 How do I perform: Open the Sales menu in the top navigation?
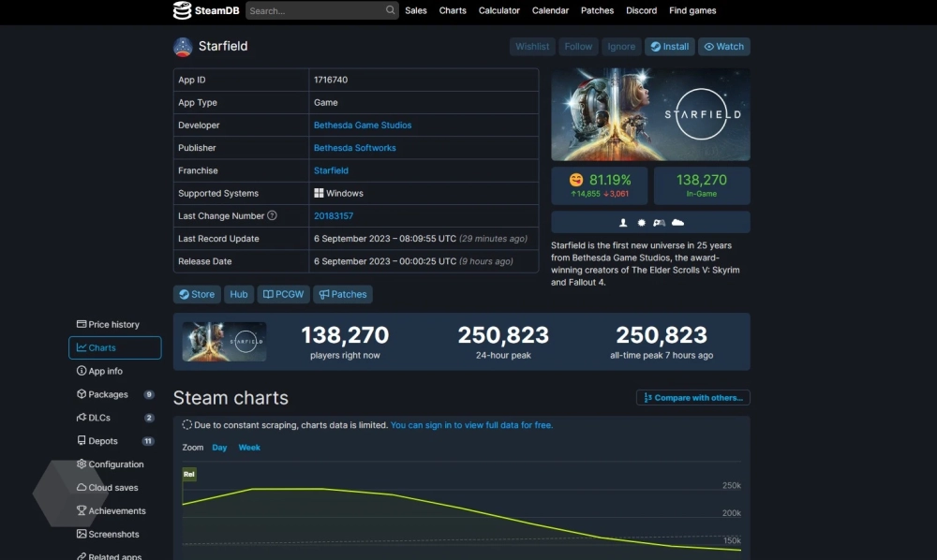(x=416, y=10)
